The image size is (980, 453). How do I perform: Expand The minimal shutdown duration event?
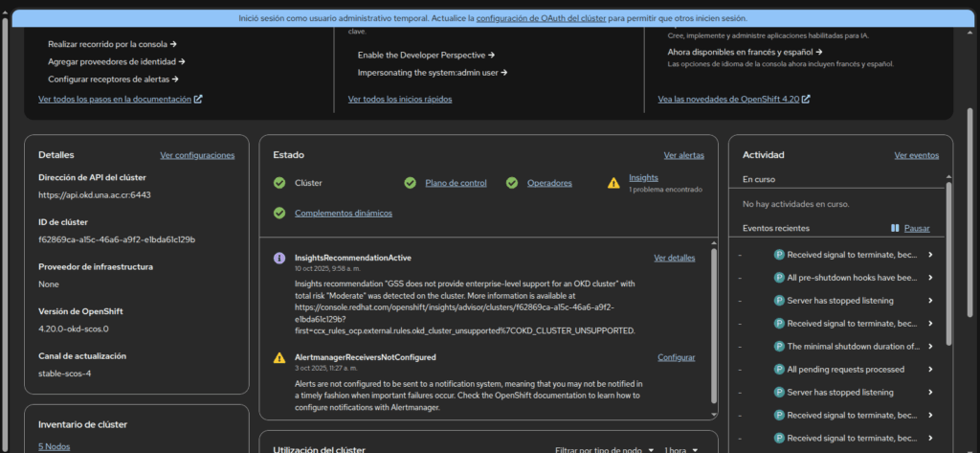coord(929,346)
